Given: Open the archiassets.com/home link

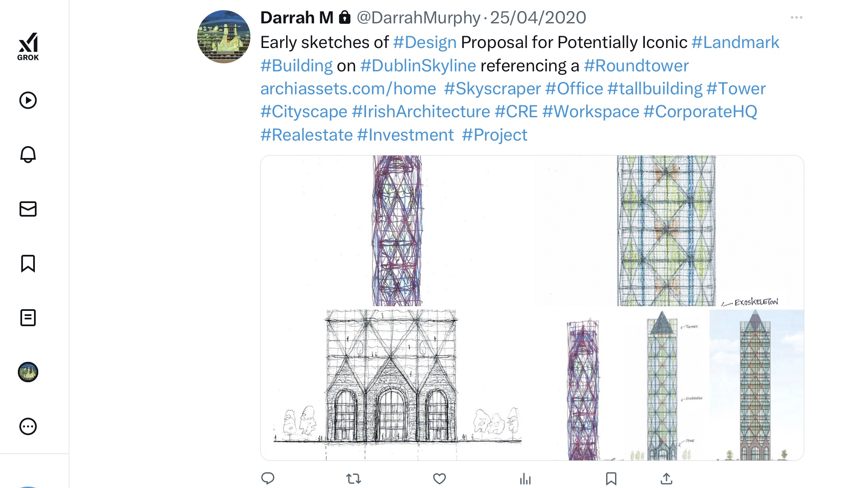Looking at the screenshot, I should tap(348, 89).
